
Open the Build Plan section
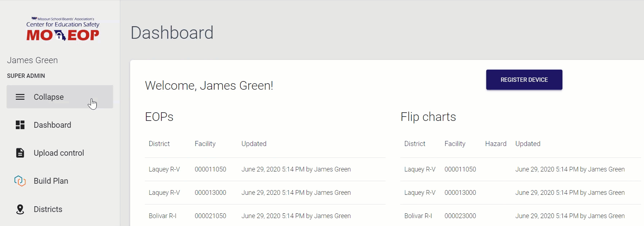pos(51,181)
